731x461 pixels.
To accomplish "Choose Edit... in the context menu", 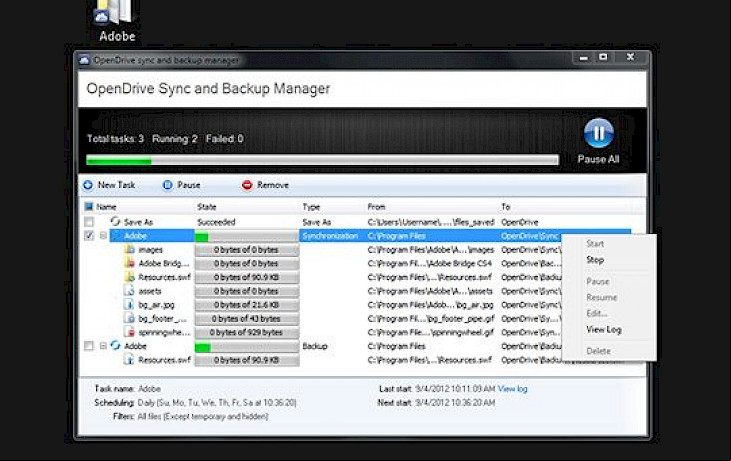I will [597, 313].
